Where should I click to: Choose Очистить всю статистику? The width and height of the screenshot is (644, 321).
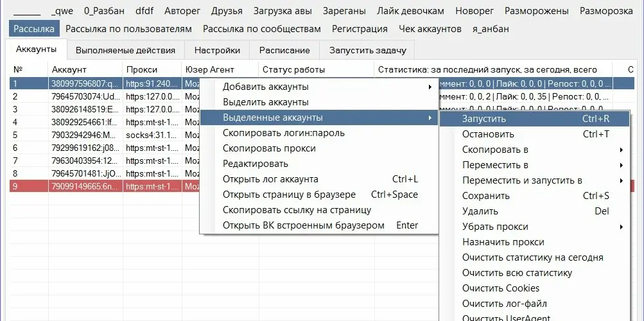(535, 273)
